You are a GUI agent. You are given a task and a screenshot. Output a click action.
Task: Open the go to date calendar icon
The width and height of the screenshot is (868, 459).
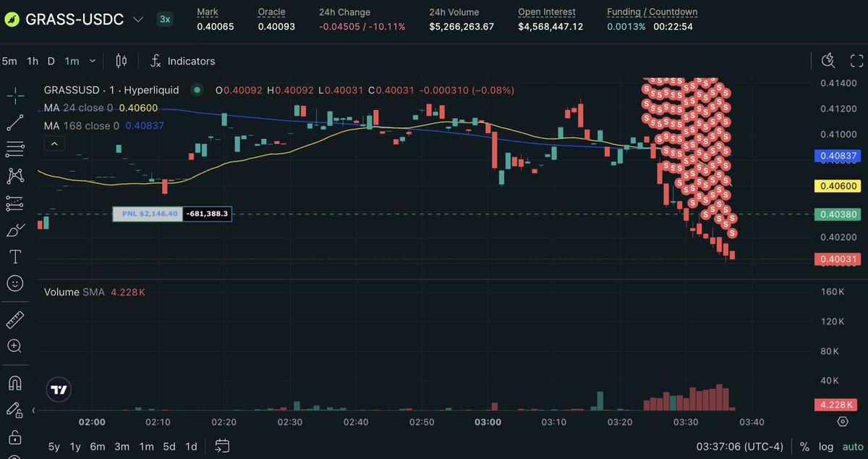click(222, 446)
